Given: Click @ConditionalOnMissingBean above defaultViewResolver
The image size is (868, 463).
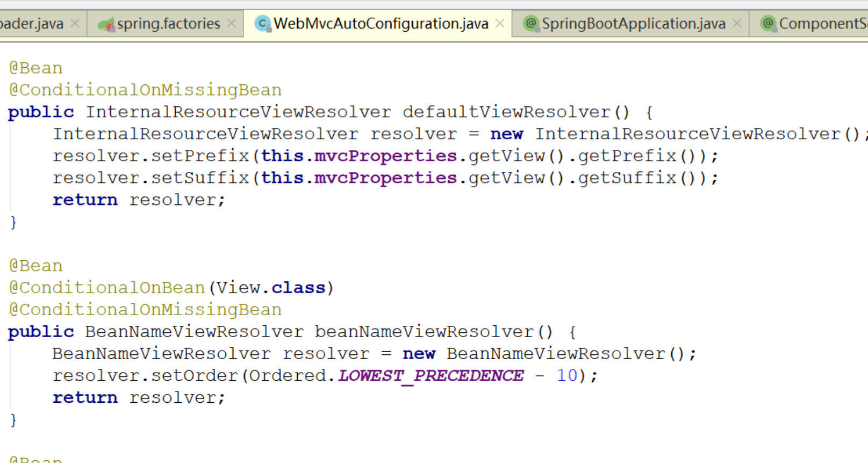Looking at the screenshot, I should (x=145, y=90).
